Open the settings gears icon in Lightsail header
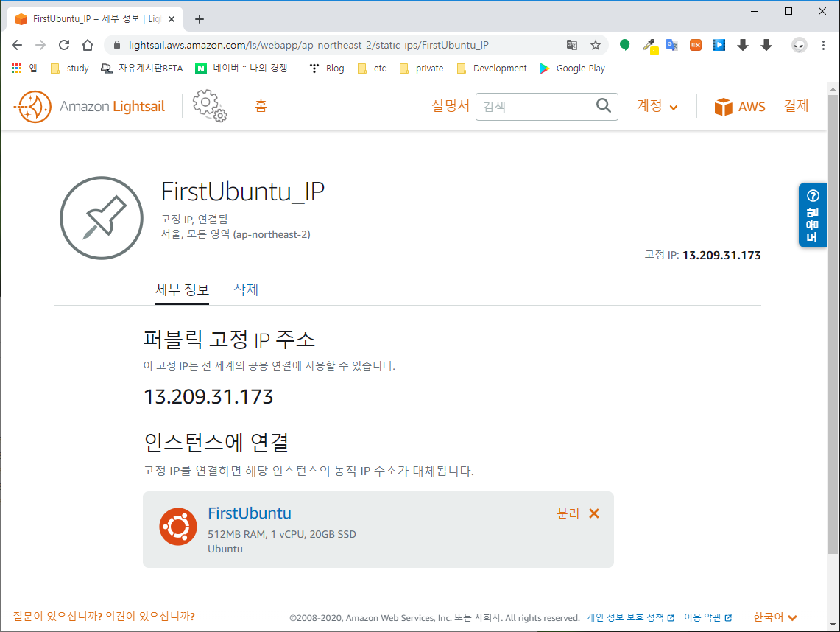 [x=210, y=105]
